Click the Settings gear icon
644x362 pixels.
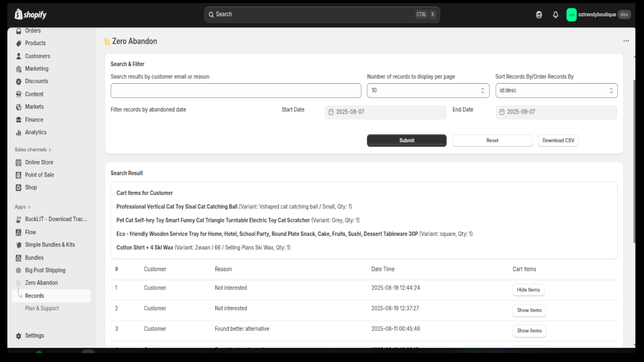[x=19, y=336]
